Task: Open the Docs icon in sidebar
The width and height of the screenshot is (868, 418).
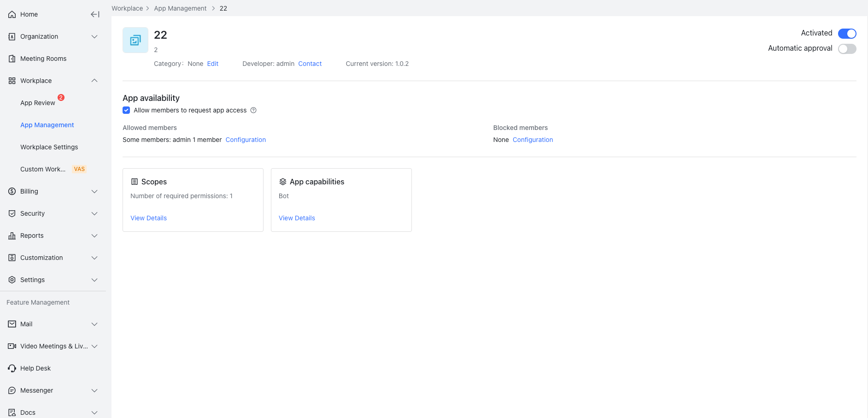Action: pyautogui.click(x=12, y=412)
